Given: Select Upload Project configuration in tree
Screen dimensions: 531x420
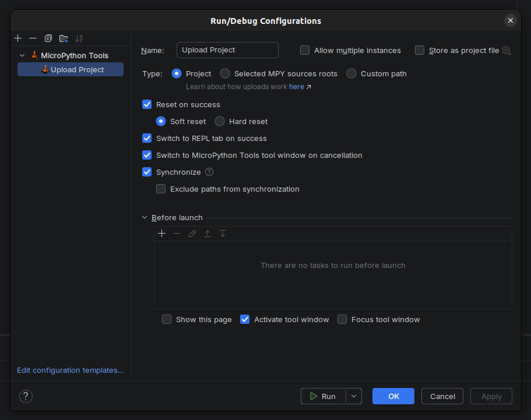Looking at the screenshot, I should [x=77, y=70].
